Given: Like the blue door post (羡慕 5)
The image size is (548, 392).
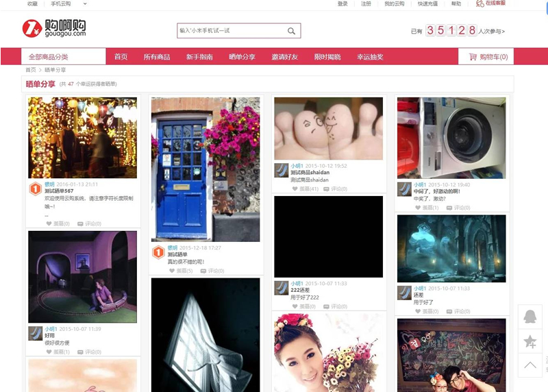Looking at the screenshot, I should point(181,271).
